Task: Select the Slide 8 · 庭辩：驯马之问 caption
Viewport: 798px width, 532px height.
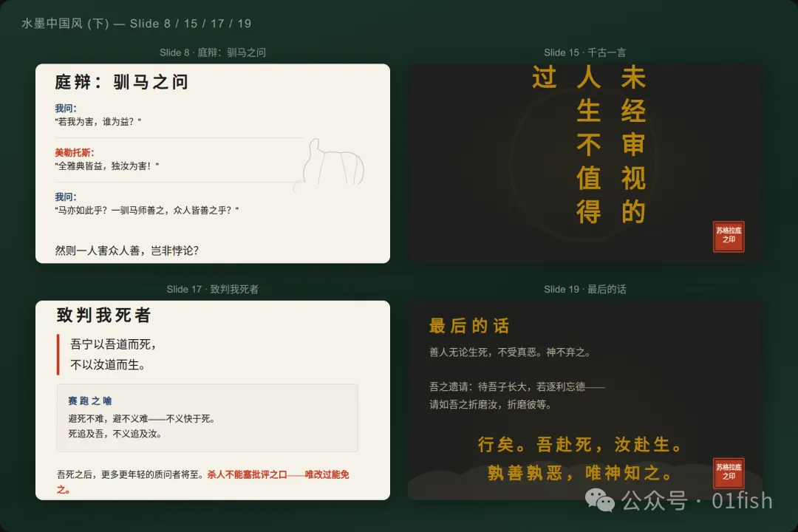Action: coord(212,52)
